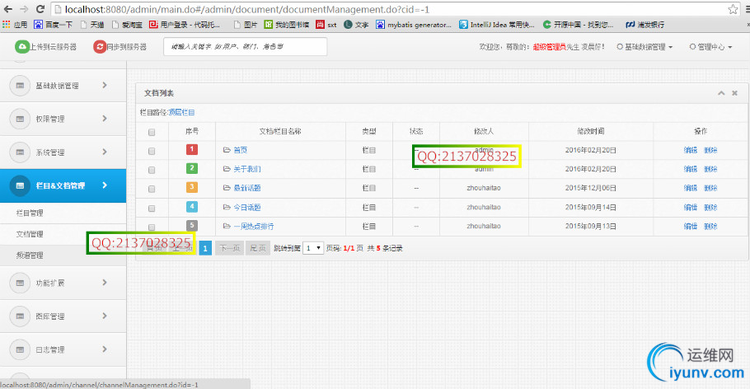Check the box for the 一周热点排行 row
Viewport: 750px width, 389px height.
152,227
